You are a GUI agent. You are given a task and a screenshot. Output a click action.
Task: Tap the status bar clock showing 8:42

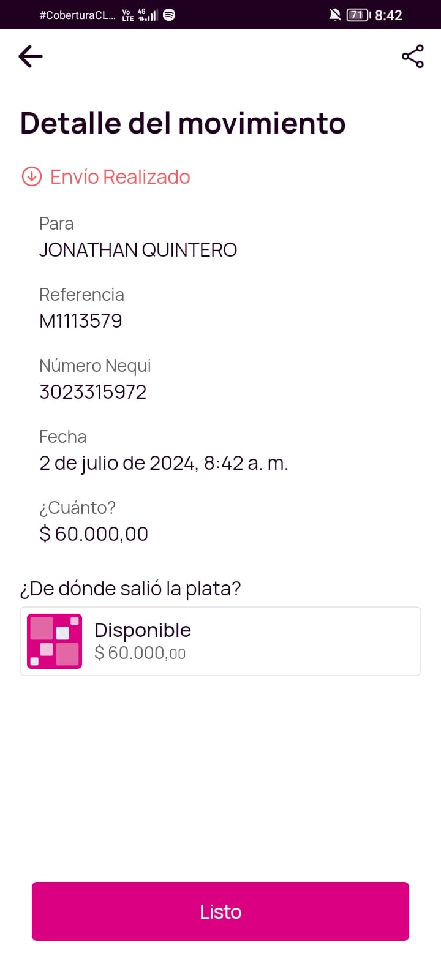(388, 15)
